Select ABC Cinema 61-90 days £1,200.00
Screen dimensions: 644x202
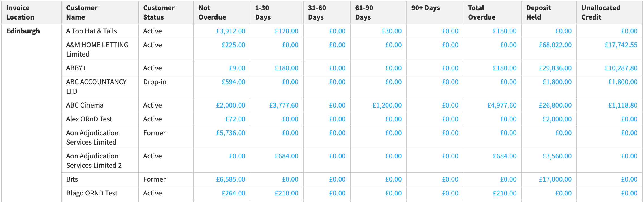tap(387, 105)
